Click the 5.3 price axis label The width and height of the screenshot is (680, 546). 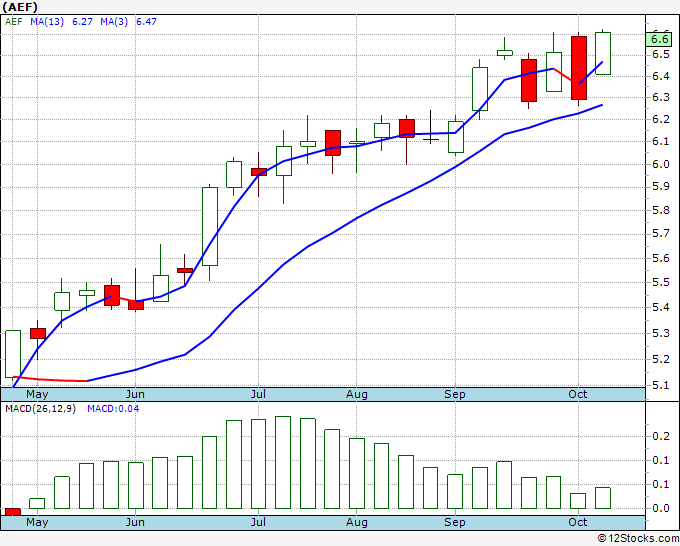661,333
